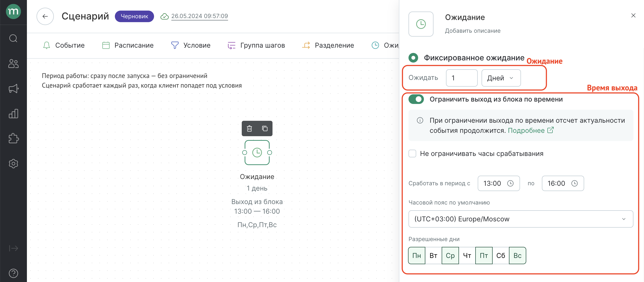This screenshot has width=644, height=282.
Task: Add the Разделение block from toolbar
Action: (328, 45)
